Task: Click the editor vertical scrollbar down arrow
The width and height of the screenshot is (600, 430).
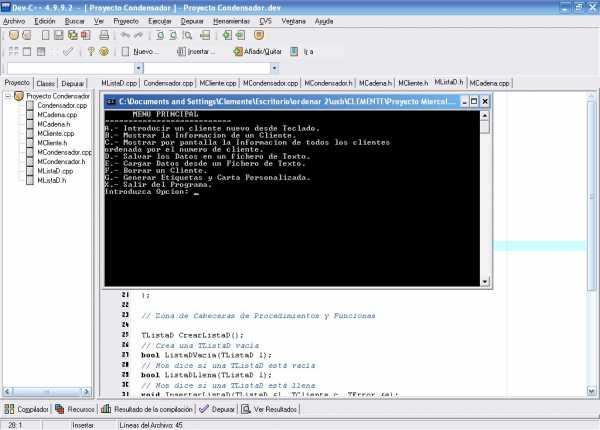Action: 591,391
